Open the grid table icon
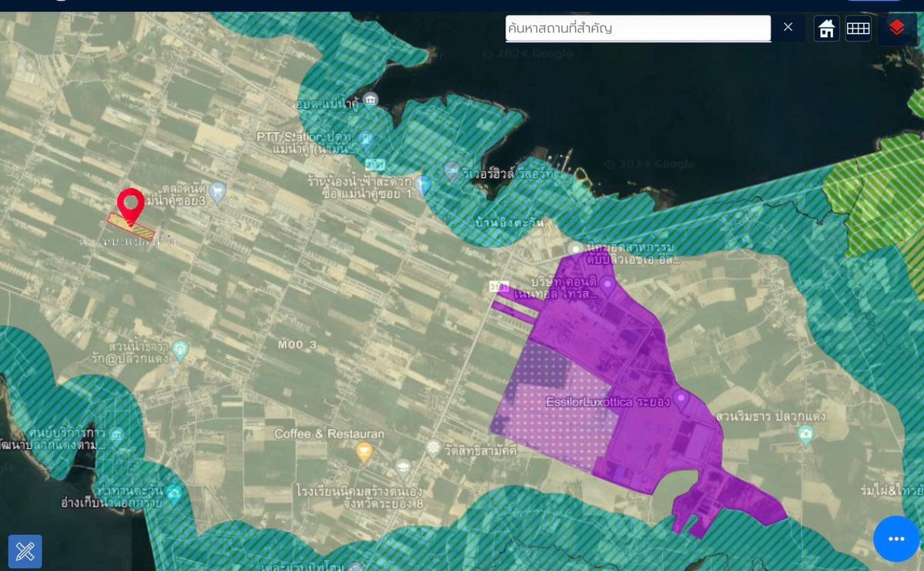 pos(858,29)
